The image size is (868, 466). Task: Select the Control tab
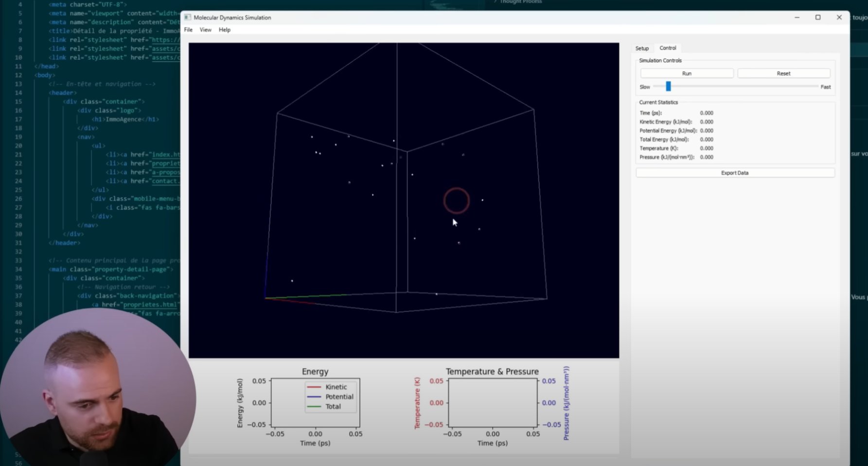tap(668, 48)
